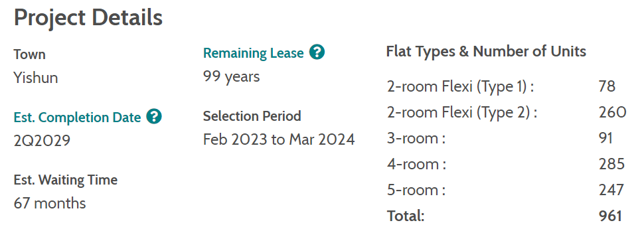The image size is (644, 239).
Task: Click the Selection Period label
Action: (252, 116)
